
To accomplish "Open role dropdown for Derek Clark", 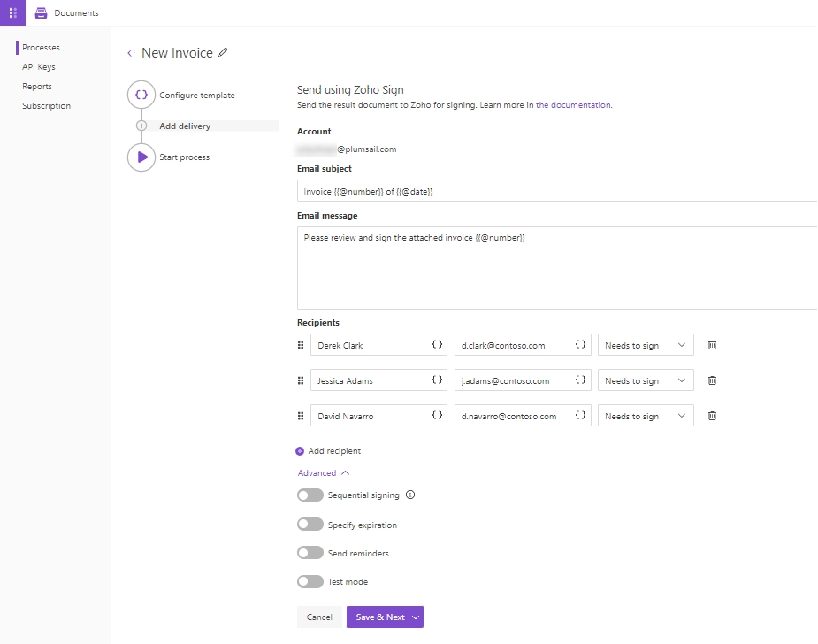I will click(x=646, y=345).
